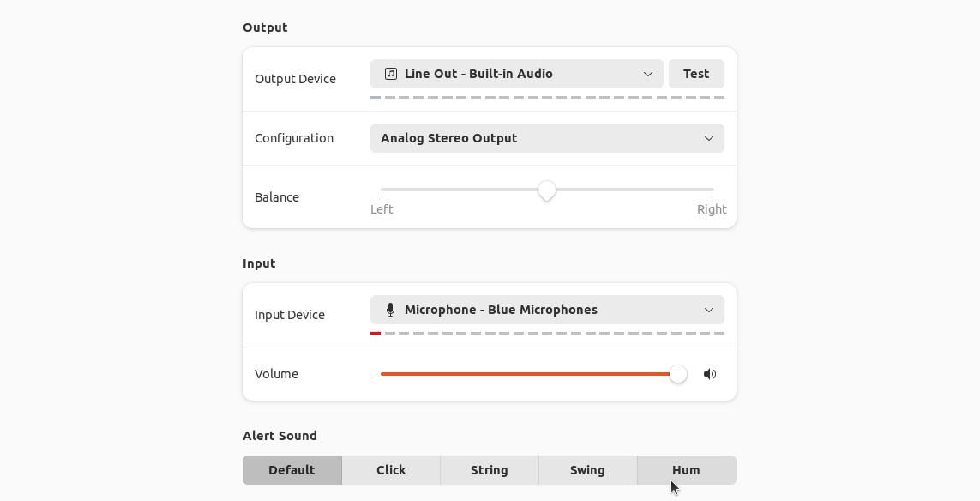Click the music note icon in Output Device
The image size is (980, 501).
click(391, 74)
